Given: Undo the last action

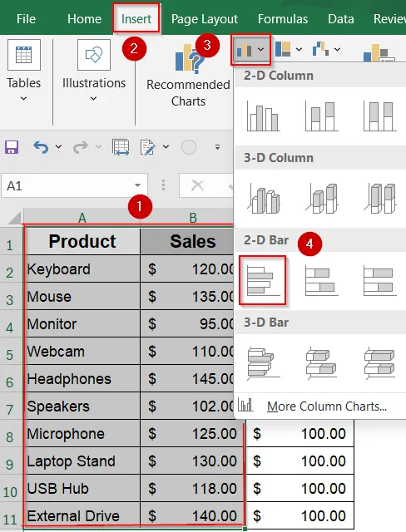Looking at the screenshot, I should [x=41, y=147].
